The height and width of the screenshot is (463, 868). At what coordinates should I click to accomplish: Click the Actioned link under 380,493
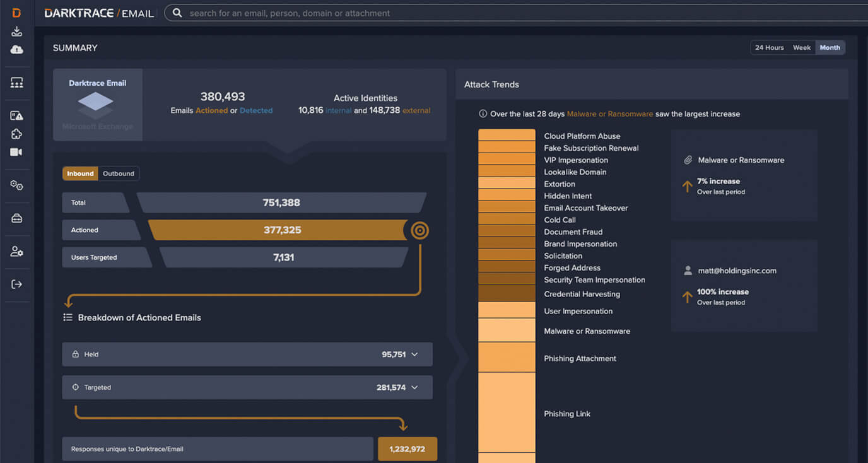tap(212, 110)
